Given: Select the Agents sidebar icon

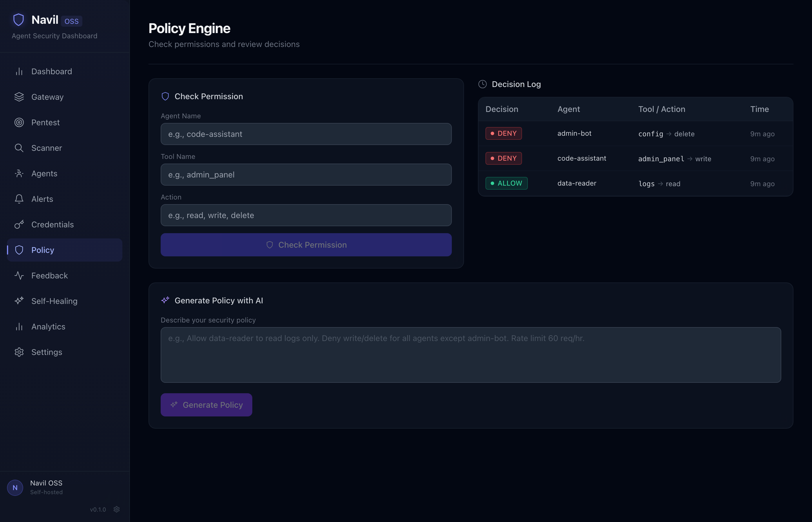Looking at the screenshot, I should pyautogui.click(x=19, y=173).
